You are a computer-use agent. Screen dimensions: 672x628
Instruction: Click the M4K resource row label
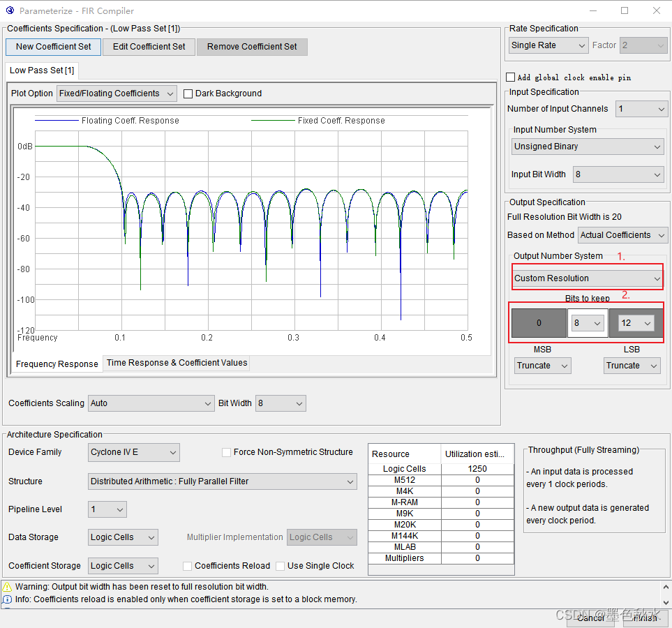click(405, 491)
